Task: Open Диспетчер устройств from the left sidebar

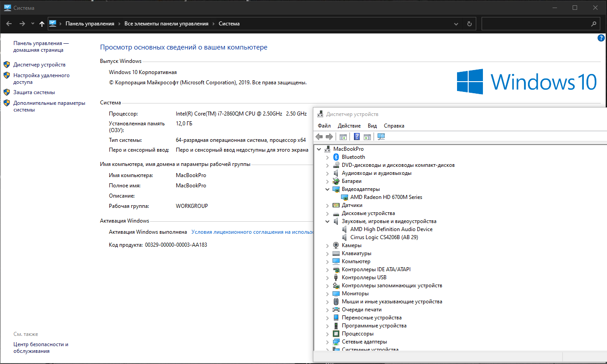Action: coord(39,65)
